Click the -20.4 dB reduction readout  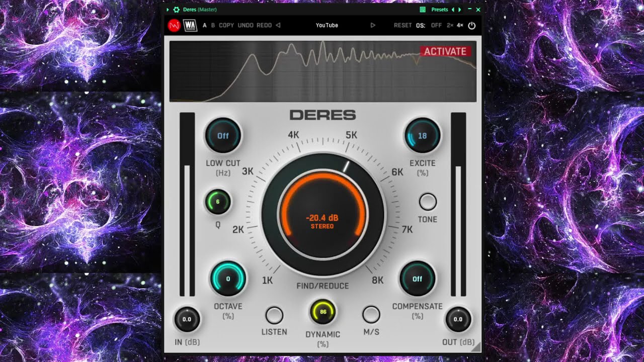(x=323, y=218)
